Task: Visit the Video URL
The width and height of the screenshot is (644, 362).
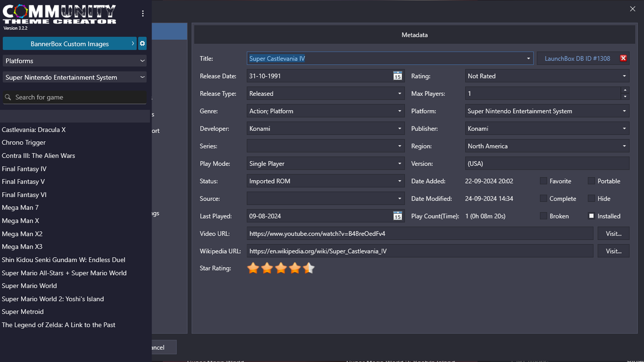Action: click(613, 234)
